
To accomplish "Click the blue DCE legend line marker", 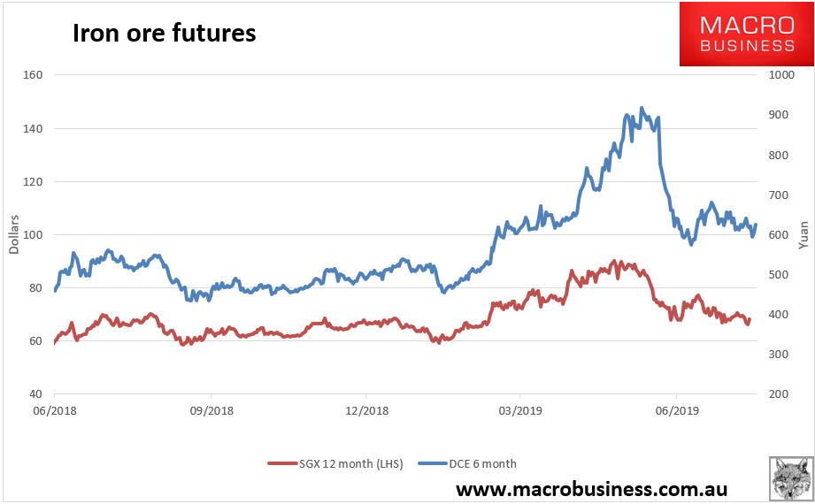I will 433,463.
